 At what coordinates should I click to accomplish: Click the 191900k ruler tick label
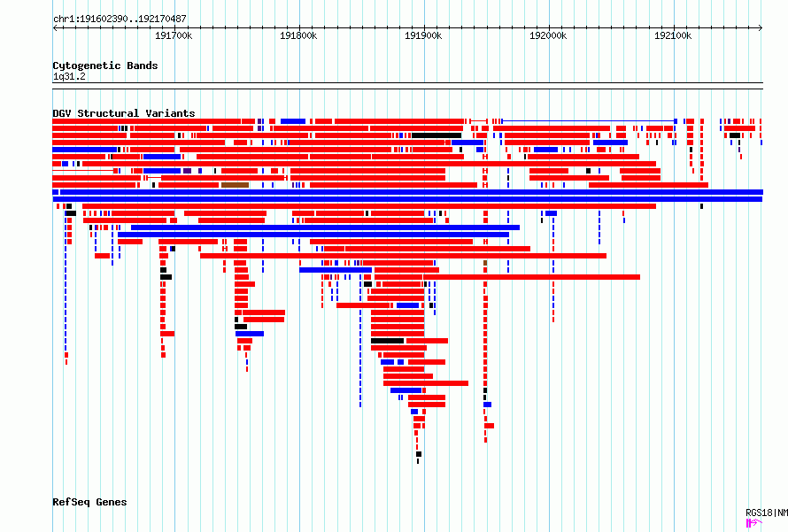coord(423,35)
